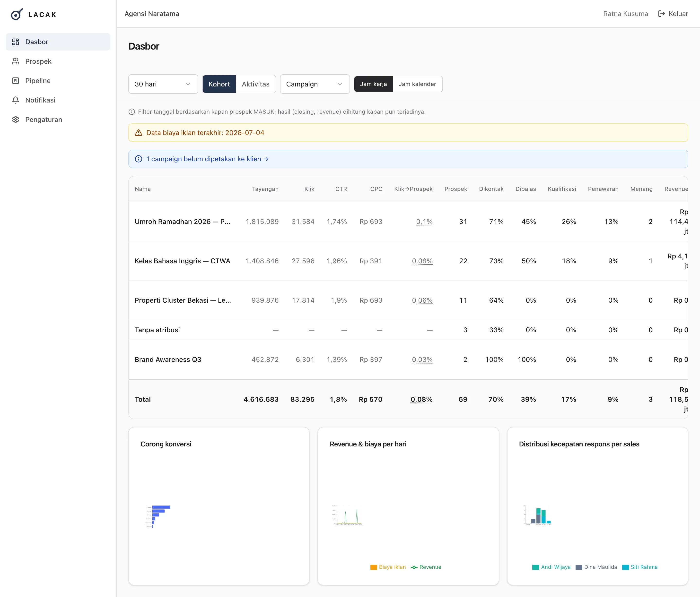Click the info icon beside filter note

point(132,112)
